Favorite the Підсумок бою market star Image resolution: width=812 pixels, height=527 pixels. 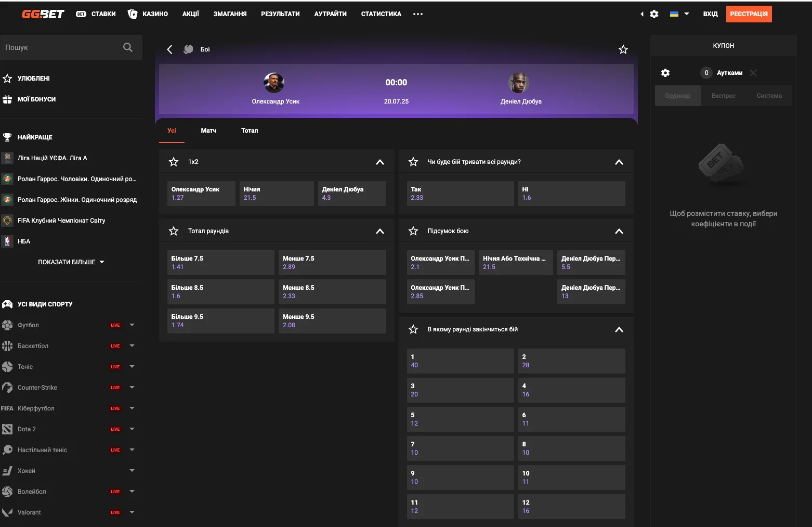[x=413, y=231]
